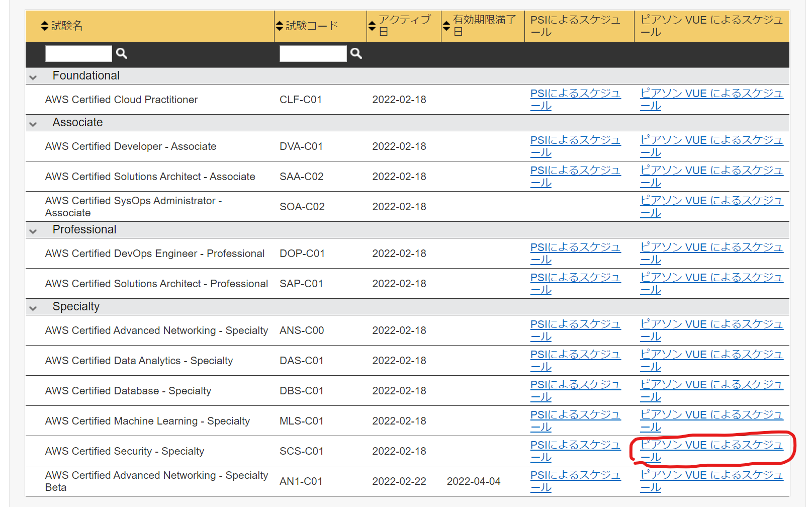Screen dimensions: 812x507
Task: Click the MLS-C01 exam code cell
Action: pyautogui.click(x=302, y=421)
